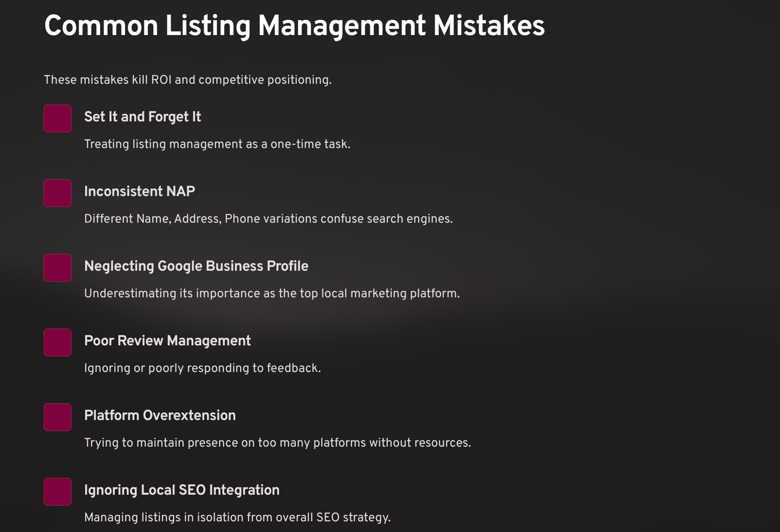
Task: Click the maroon square next to Inconsistent NAP
Action: click(57, 193)
